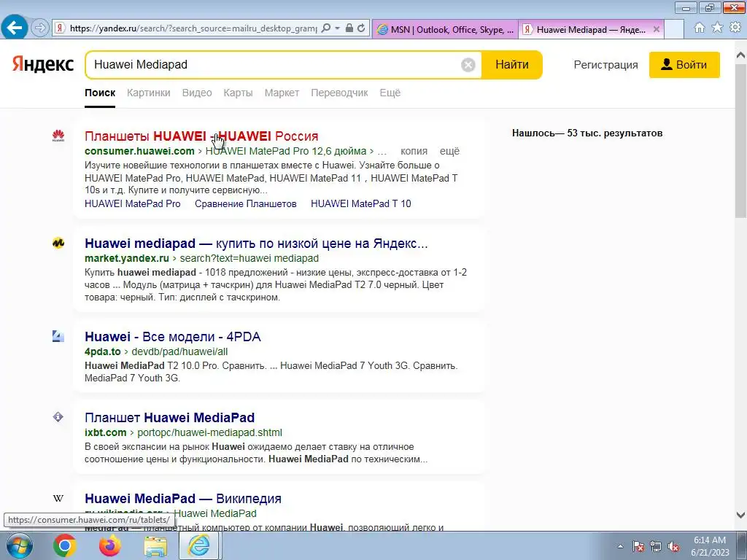747x560 pixels.
Task: Click the Войти login button
Action: (x=684, y=65)
